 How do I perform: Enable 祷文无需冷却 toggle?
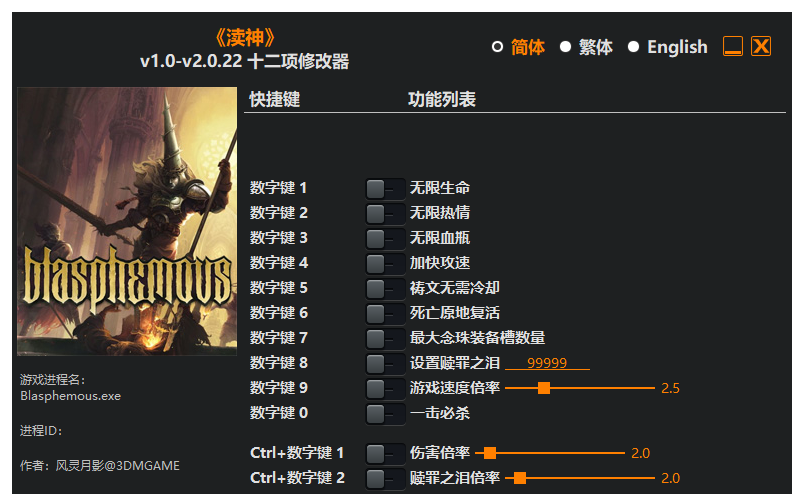tap(385, 289)
